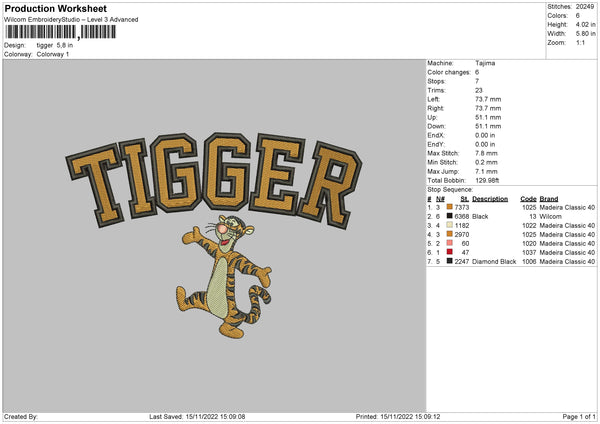Click the Page 1 of 1 footer text
The image size is (600, 424).
579,416
